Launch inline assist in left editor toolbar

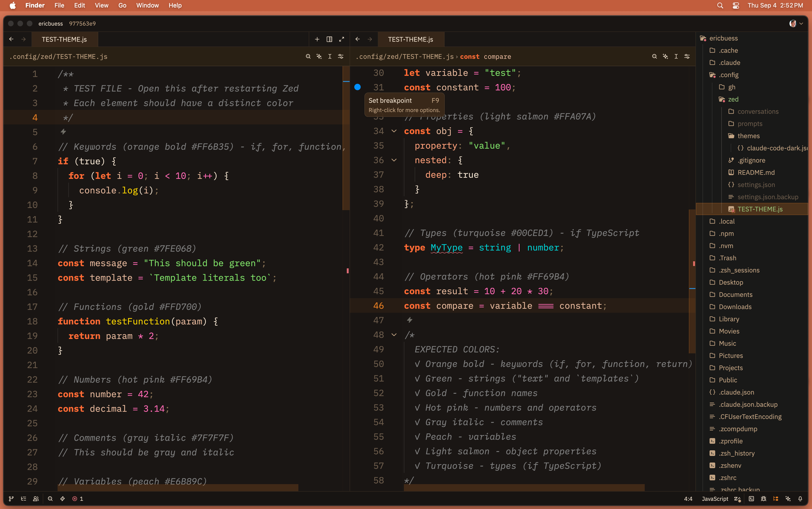(319, 56)
